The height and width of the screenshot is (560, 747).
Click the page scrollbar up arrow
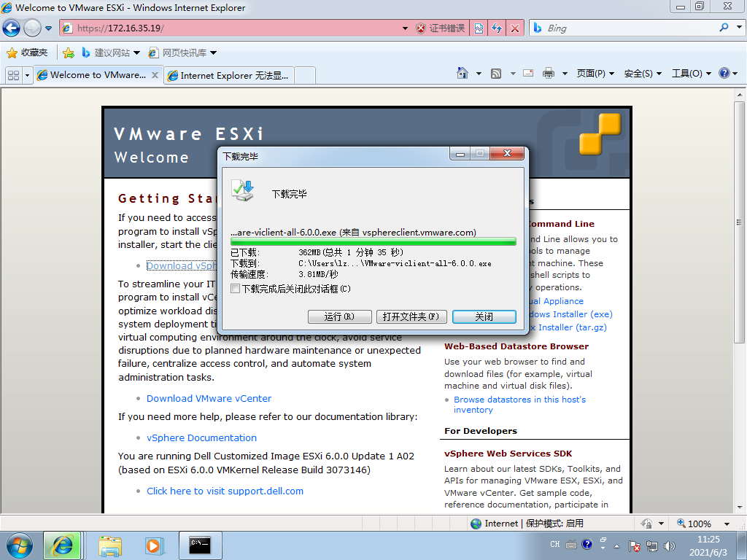(x=739, y=94)
